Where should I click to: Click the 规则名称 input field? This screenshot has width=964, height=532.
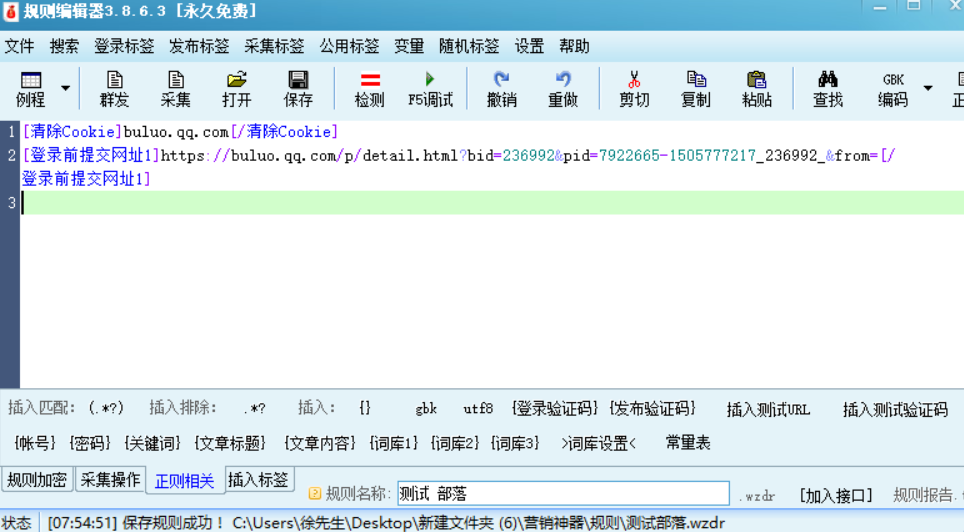pos(562,493)
